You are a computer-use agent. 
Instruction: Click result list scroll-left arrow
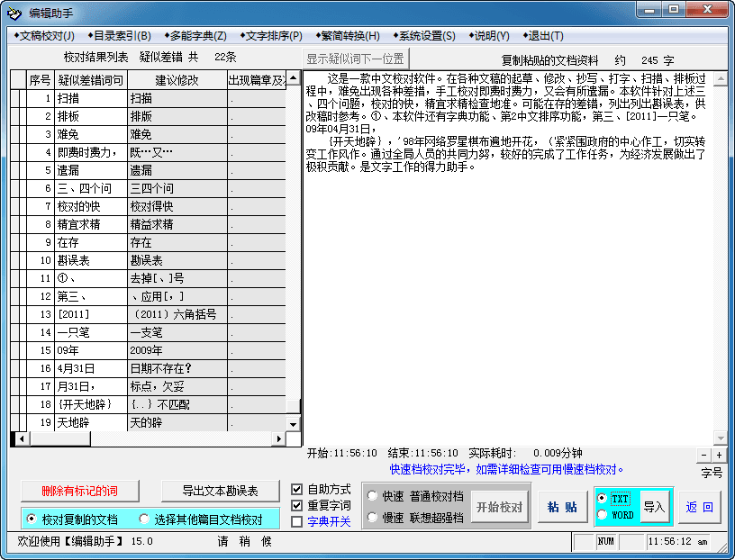point(22,438)
